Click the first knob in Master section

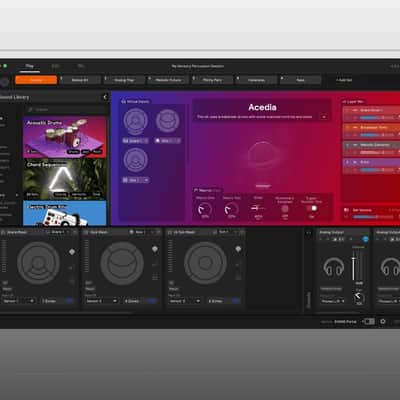(x=205, y=209)
